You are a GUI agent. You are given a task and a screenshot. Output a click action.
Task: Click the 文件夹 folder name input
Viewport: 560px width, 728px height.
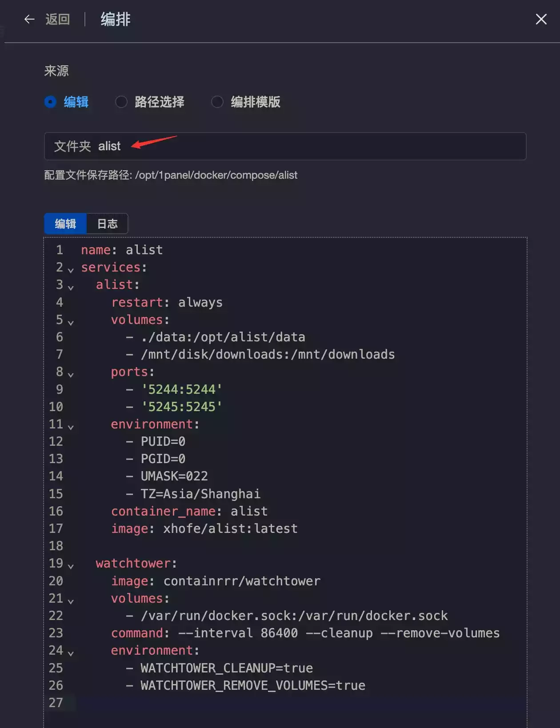pos(311,146)
